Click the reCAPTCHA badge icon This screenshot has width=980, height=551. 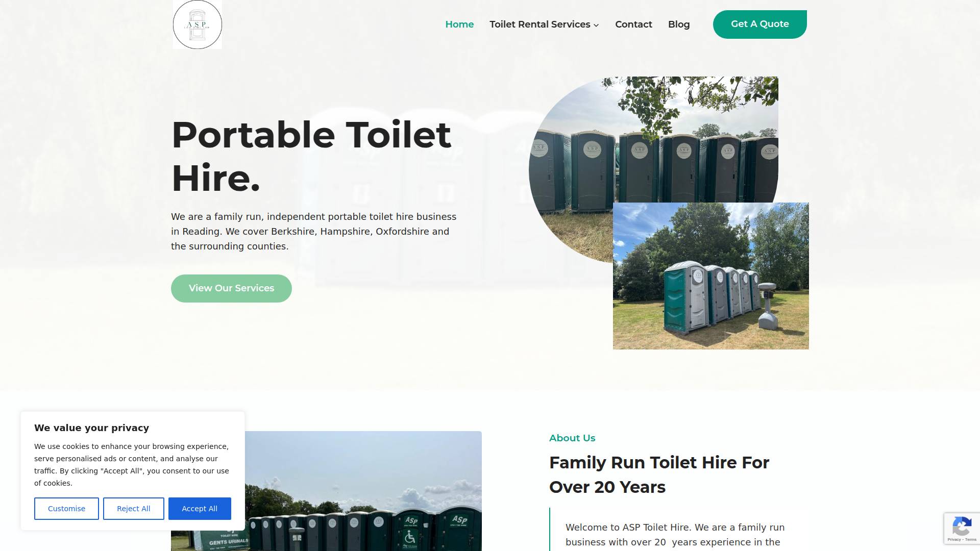coord(962,526)
